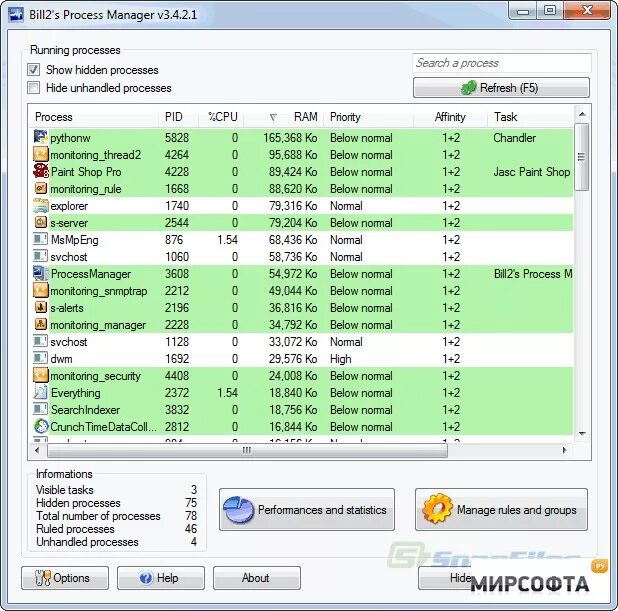The height and width of the screenshot is (611, 618).
Task: Click PID 2544 cell
Action: [x=177, y=223]
